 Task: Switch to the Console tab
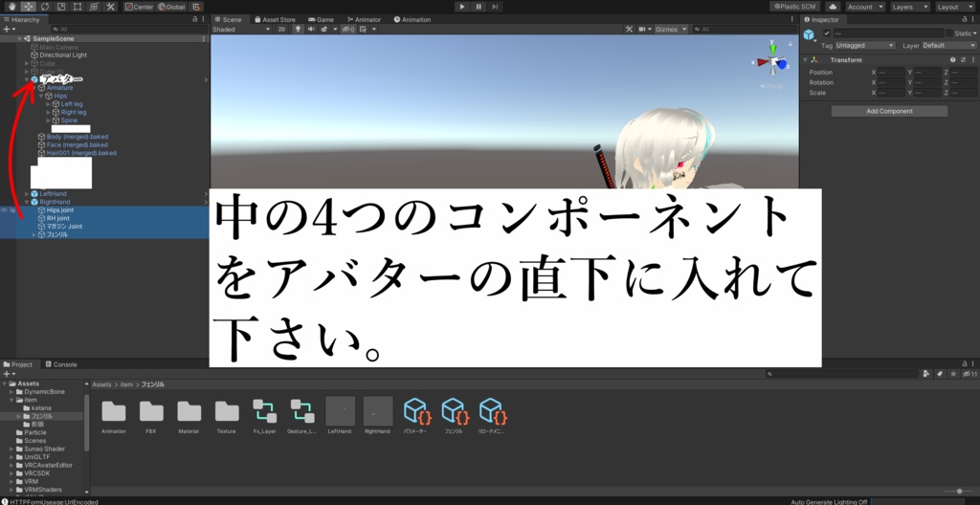[60, 364]
